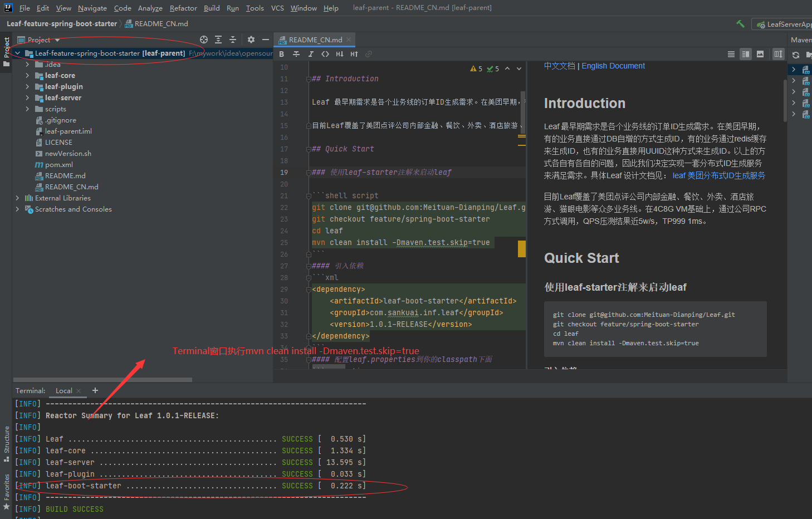Reload all Maven projects
Viewport: 812px width, 519px height.
796,55
